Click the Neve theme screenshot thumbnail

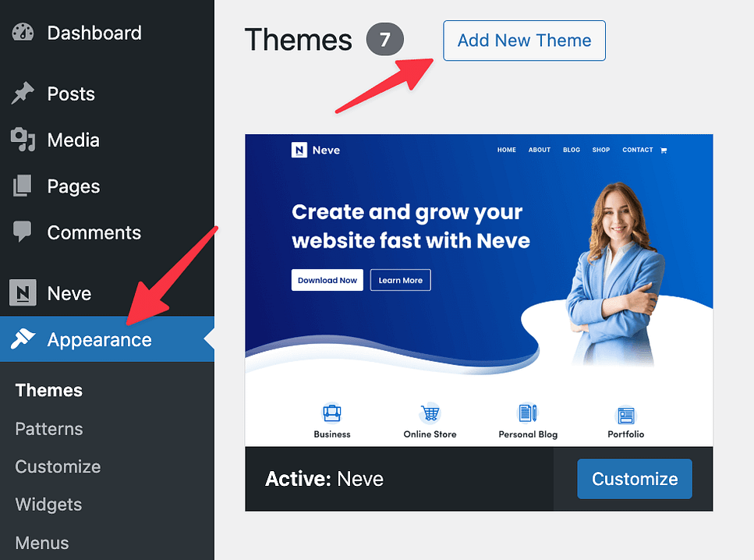pos(479,290)
